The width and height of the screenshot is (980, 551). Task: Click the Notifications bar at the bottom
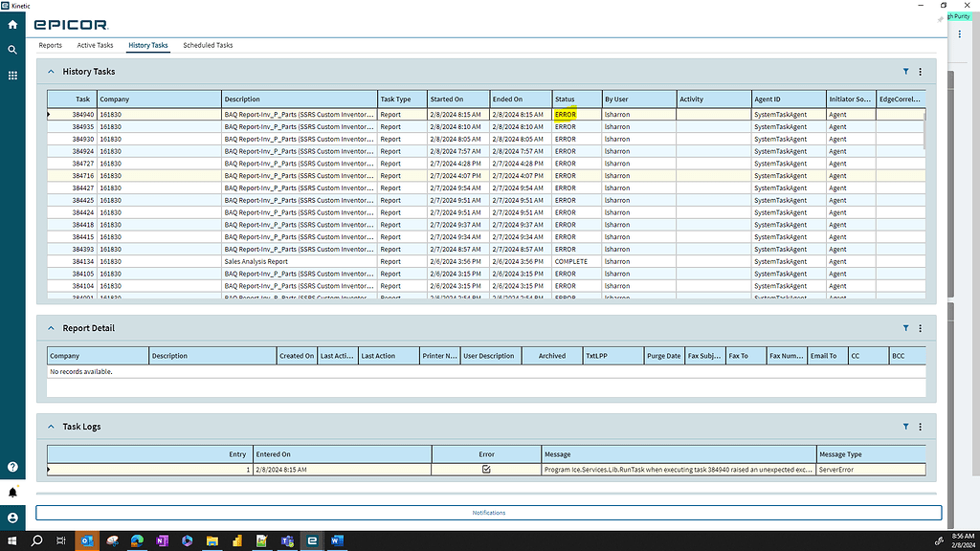pyautogui.click(x=489, y=513)
